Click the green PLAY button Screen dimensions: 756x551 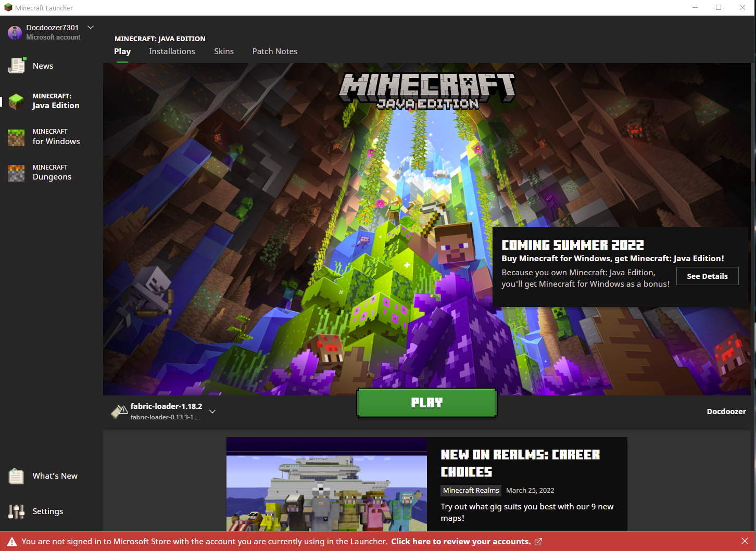(x=427, y=403)
